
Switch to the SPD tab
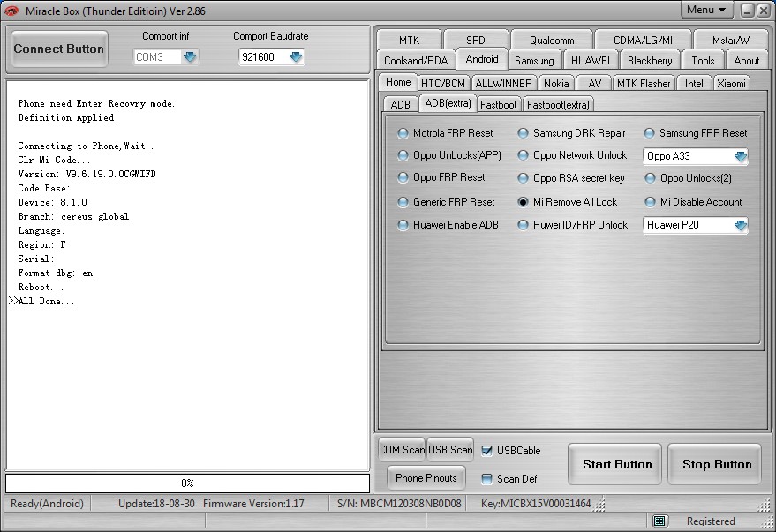pyautogui.click(x=476, y=40)
